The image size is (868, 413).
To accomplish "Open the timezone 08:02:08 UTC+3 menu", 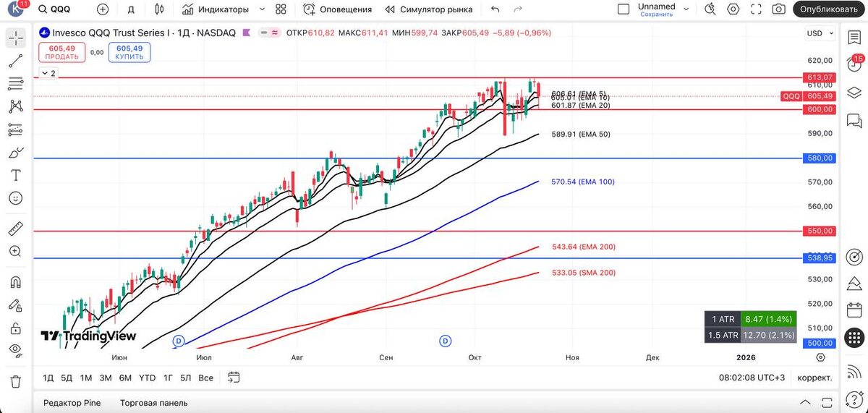I will point(752,378).
